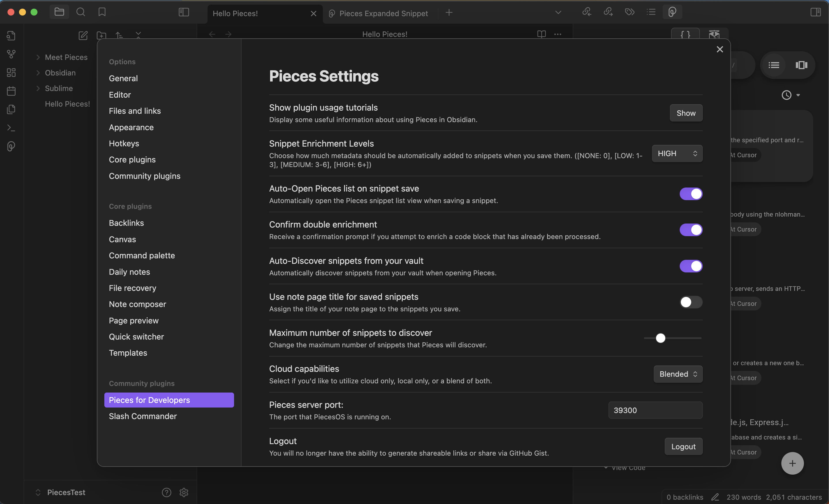Toggle the left sidebar icon
The image size is (829, 504).
[184, 12]
